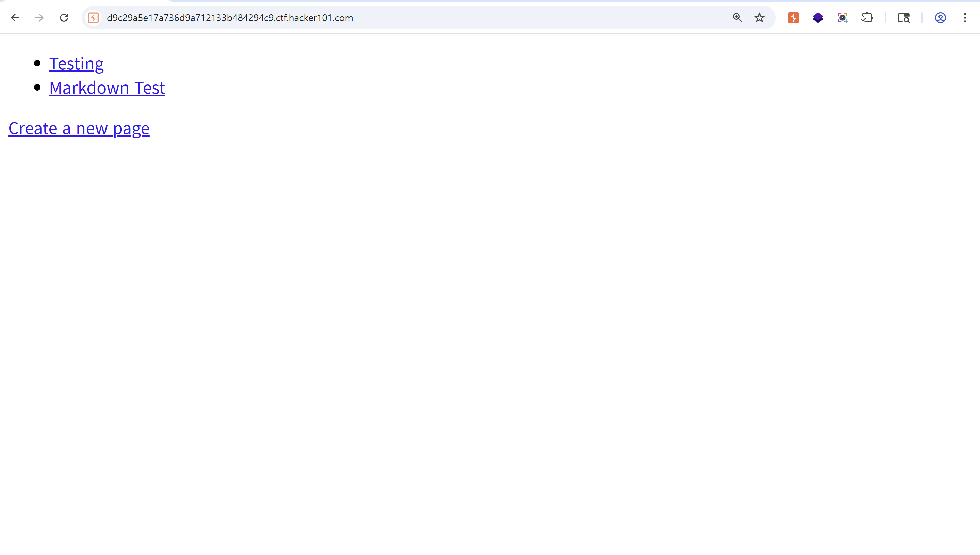Click the bullet beside Testing
The image size is (980, 555).
pyautogui.click(x=37, y=63)
